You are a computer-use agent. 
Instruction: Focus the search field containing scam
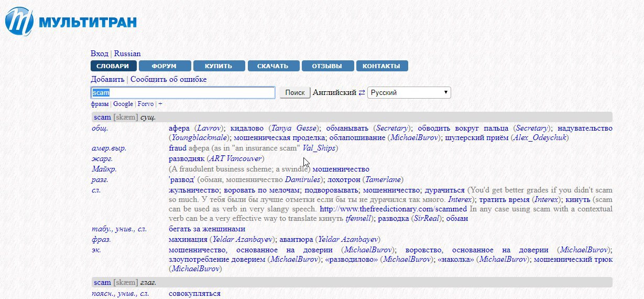pos(183,92)
